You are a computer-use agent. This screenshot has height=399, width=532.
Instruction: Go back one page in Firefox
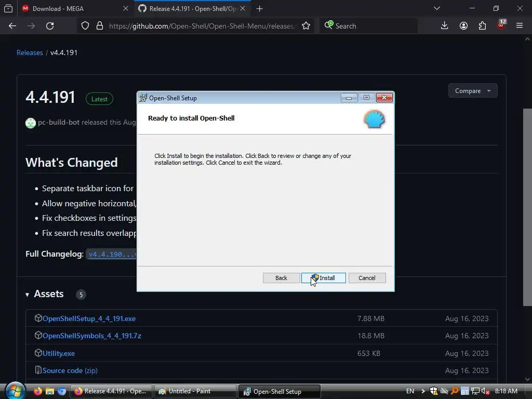12,26
